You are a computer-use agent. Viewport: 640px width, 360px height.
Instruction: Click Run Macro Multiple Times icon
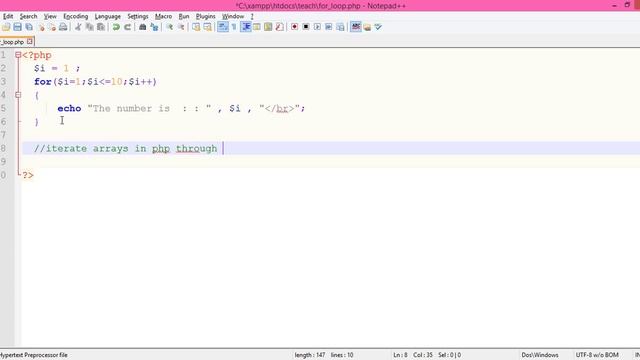[x=329, y=27]
